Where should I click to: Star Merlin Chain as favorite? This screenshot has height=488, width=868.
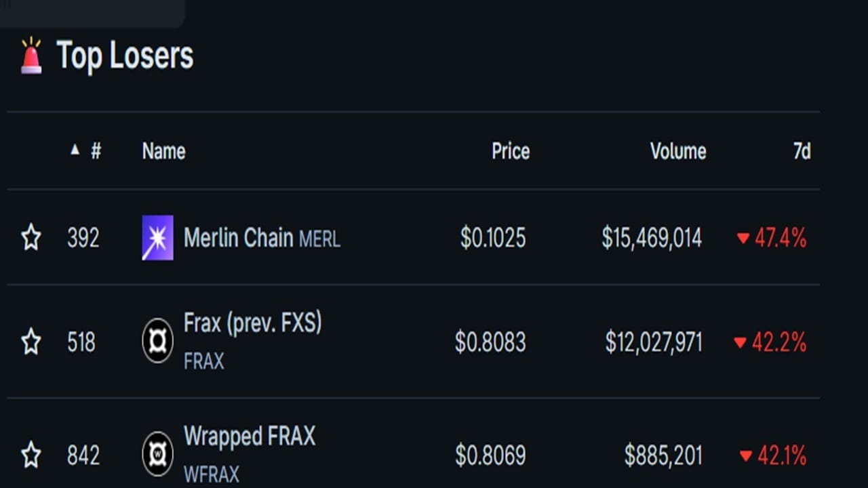[31, 238]
